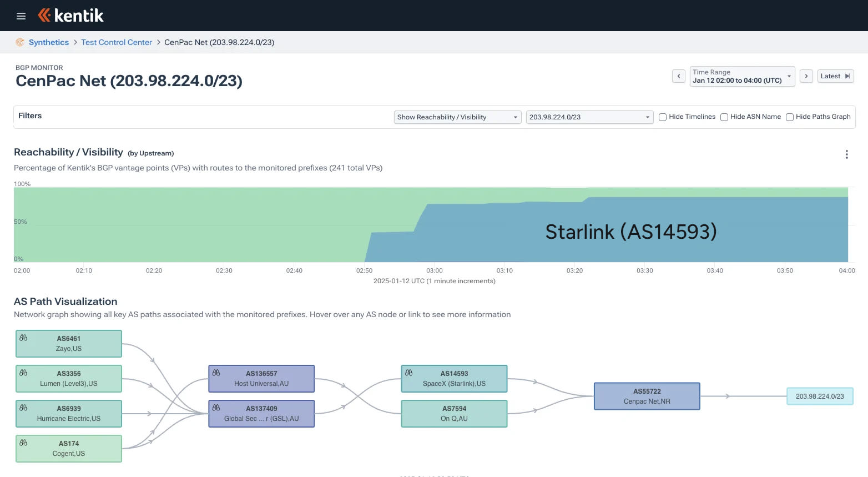Click the 100% y-axis label
This screenshot has width=868, height=477.
22,184
